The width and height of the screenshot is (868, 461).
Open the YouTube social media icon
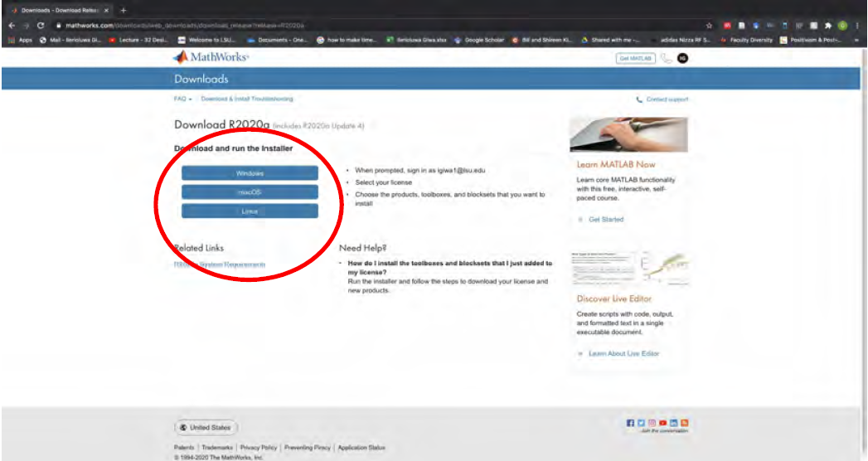[664, 423]
